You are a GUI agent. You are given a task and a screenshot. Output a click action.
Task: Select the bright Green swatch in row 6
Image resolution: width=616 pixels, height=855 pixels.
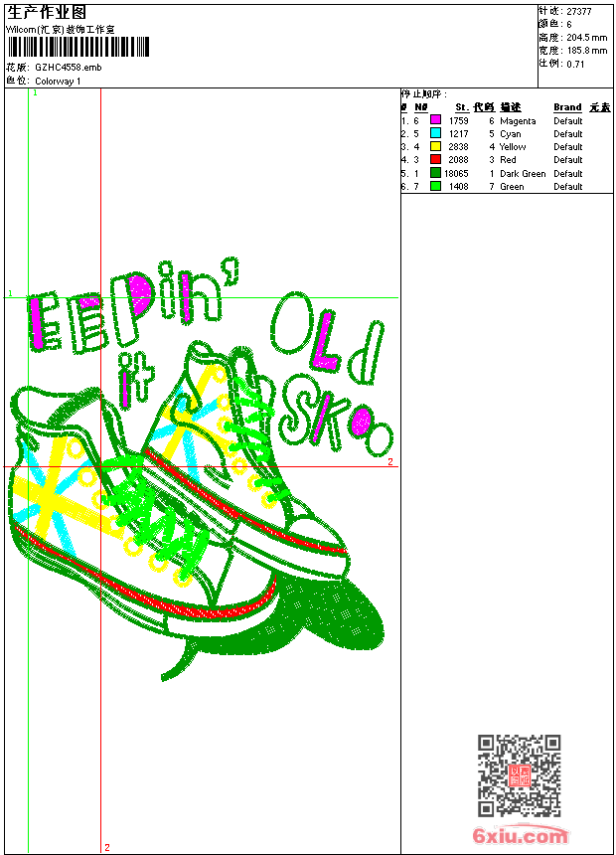435,186
